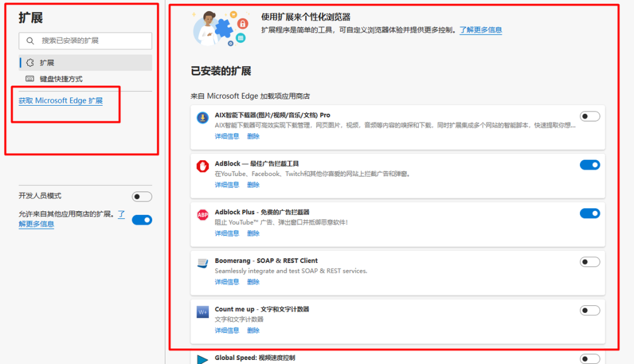This screenshot has width=634, height=364.
Task: Enable the Boomerang SOAP & REST Client toggle
Action: tap(590, 262)
